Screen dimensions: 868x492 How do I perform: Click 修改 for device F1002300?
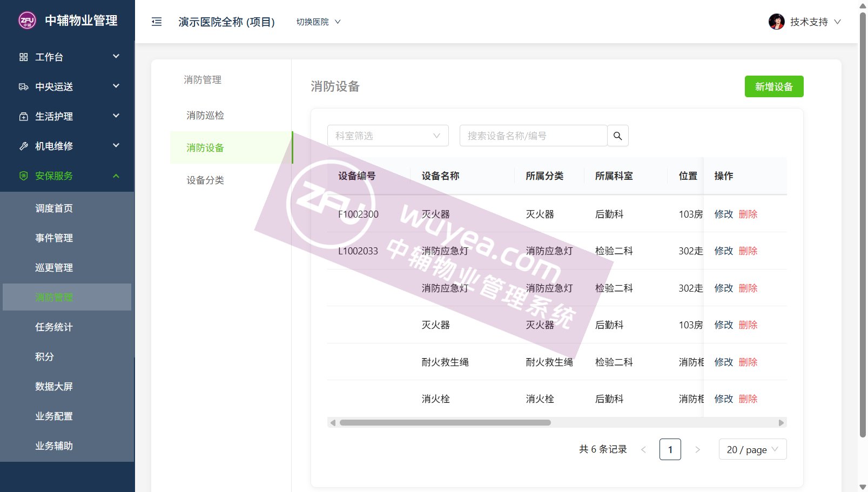coord(724,214)
